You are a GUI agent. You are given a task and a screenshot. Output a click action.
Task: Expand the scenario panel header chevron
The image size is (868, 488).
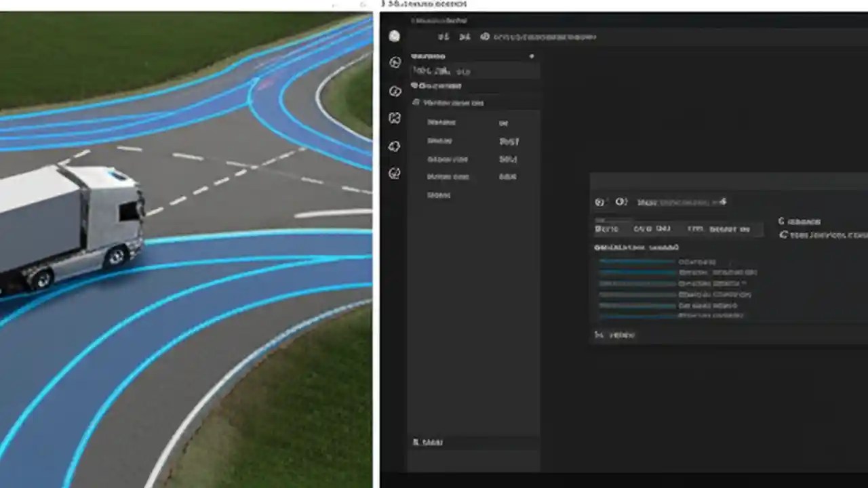(532, 56)
